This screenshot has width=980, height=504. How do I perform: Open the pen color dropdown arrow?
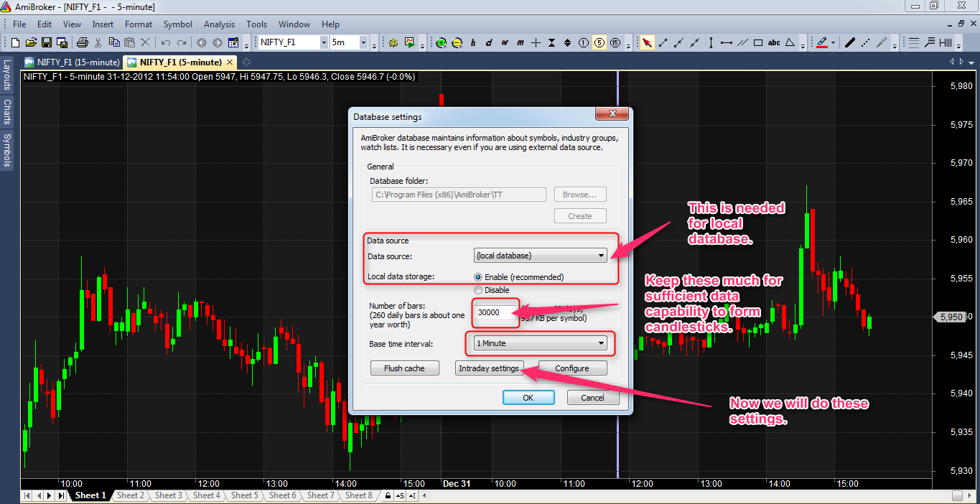pos(833,42)
